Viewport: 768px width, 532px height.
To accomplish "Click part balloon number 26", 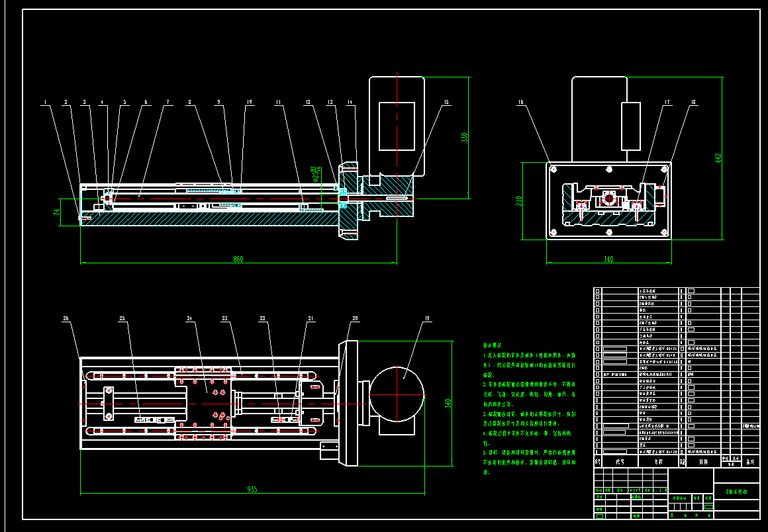I will (x=66, y=319).
